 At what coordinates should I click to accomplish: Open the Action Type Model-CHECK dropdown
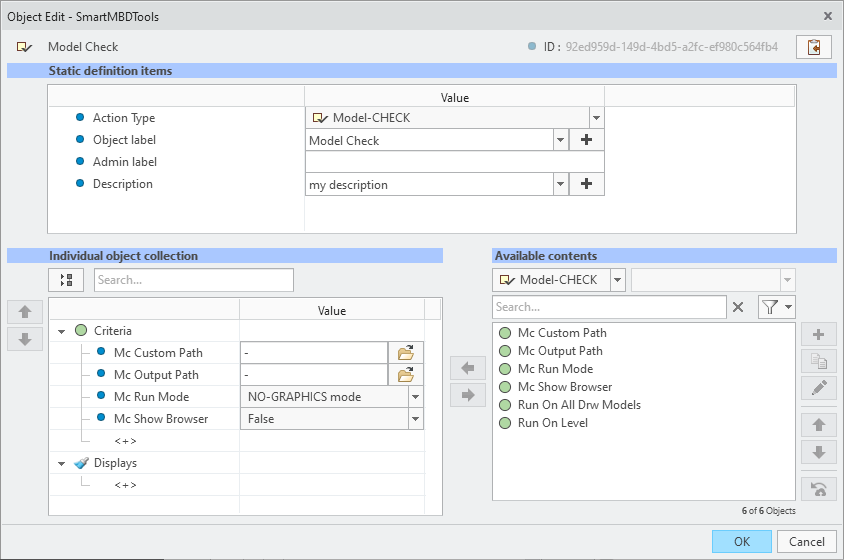coord(596,118)
